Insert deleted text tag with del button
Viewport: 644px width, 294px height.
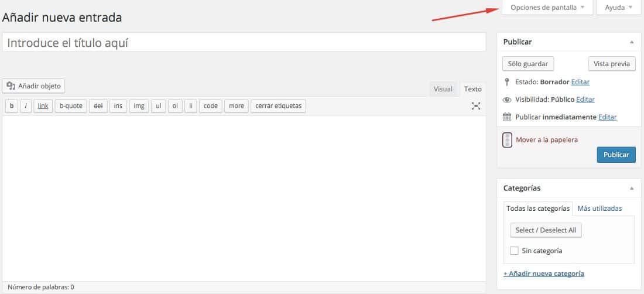pos(98,106)
